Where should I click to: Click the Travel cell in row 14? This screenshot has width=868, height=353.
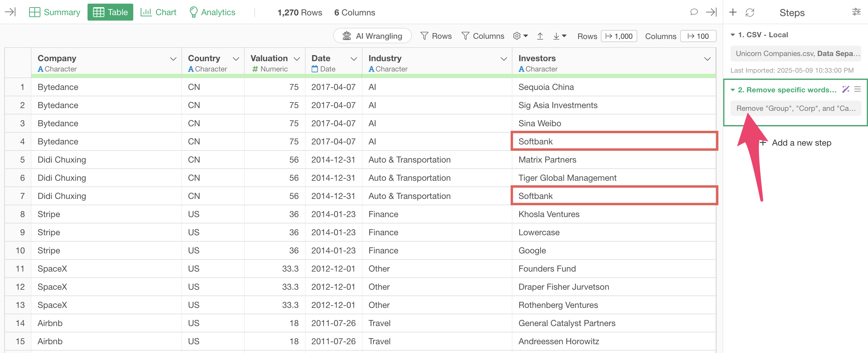[437, 323]
